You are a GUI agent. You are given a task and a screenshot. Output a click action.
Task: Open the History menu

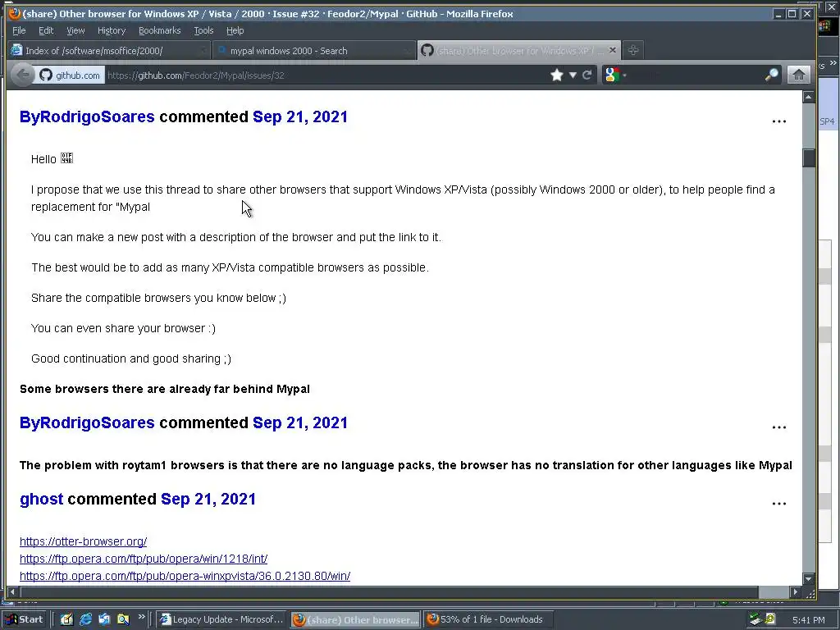click(x=112, y=30)
